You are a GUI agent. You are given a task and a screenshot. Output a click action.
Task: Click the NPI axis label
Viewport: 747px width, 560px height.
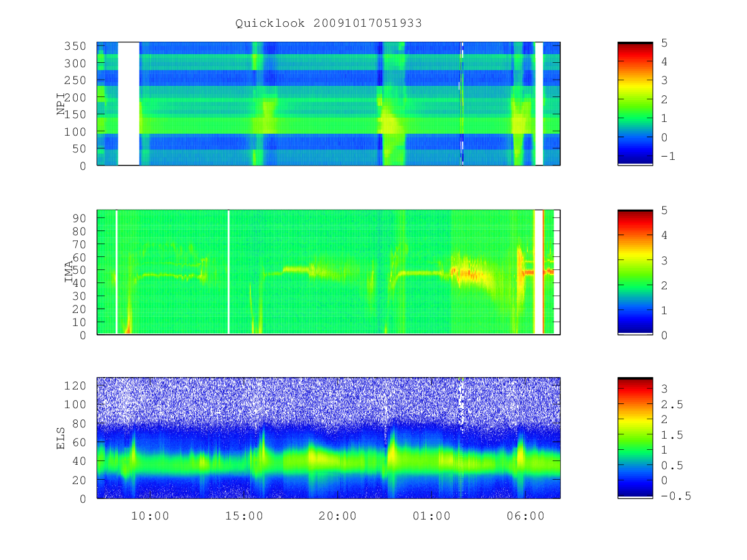point(62,104)
